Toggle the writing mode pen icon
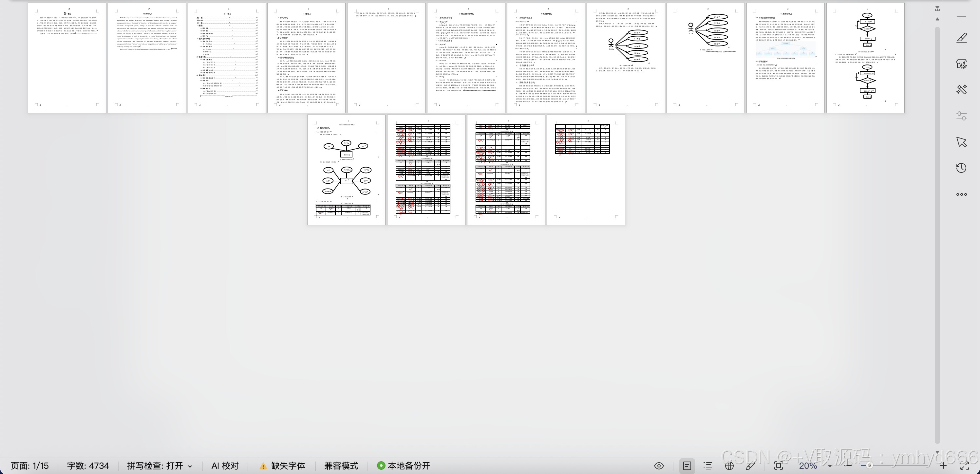 750,466
